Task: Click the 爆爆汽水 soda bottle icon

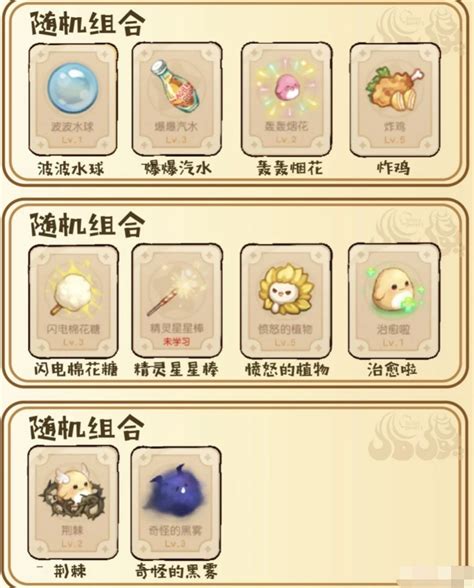Action: (176, 86)
